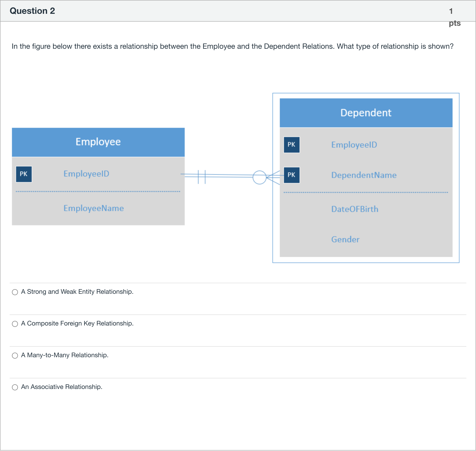Select the Strong and Weak Entity radio button
The height and width of the screenshot is (451, 476).
15,292
